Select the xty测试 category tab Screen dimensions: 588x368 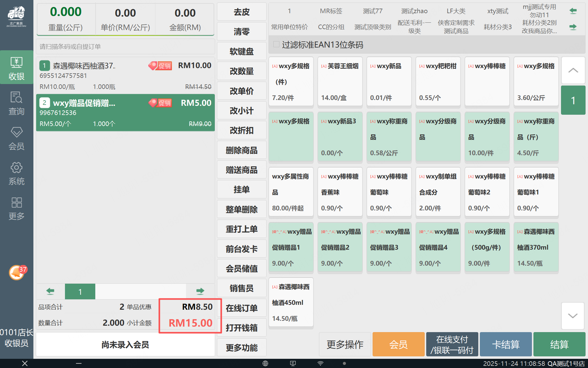coord(498,11)
